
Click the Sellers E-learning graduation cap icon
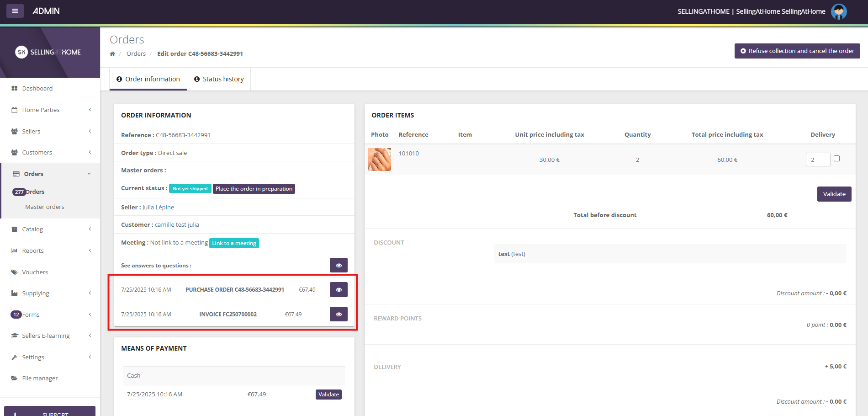(14, 336)
